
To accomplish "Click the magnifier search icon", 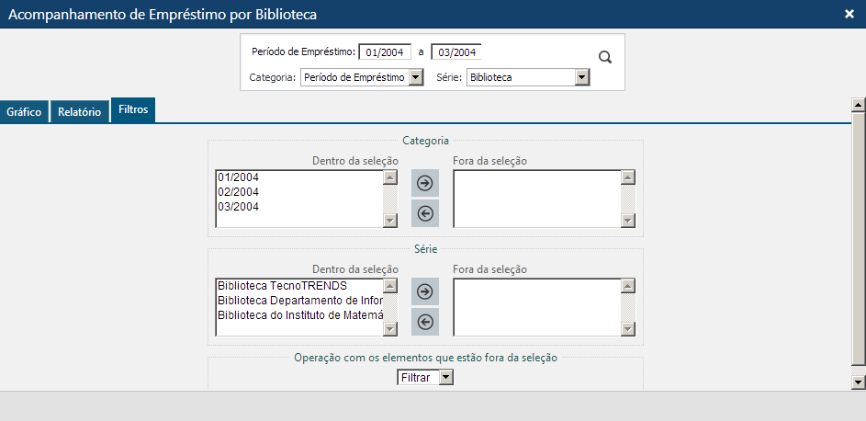I will 605,57.
